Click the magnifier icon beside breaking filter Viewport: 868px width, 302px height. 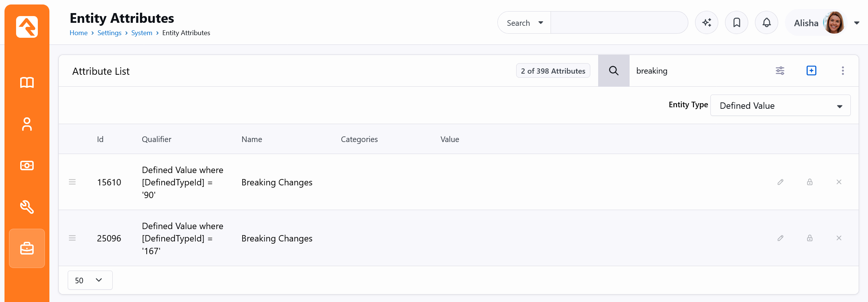(614, 71)
